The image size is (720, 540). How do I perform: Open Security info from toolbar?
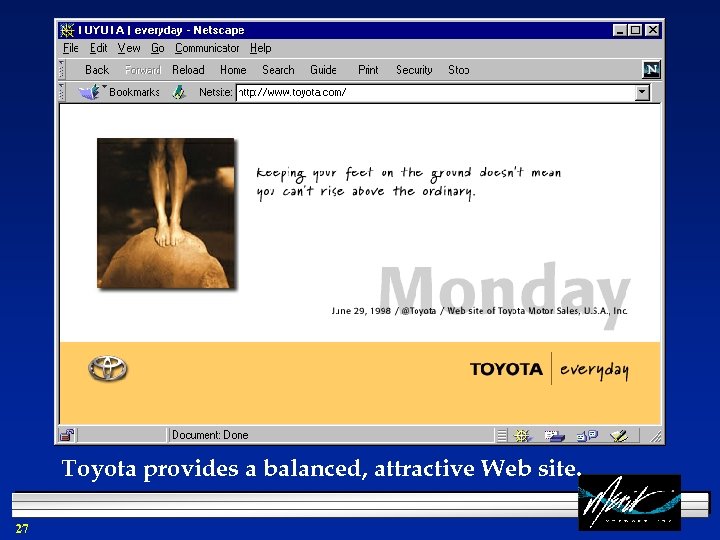pos(414,70)
